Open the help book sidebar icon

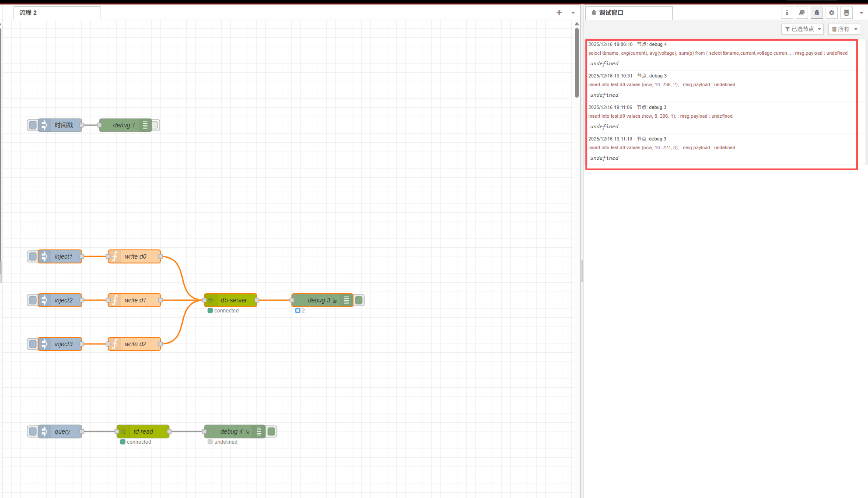point(801,13)
